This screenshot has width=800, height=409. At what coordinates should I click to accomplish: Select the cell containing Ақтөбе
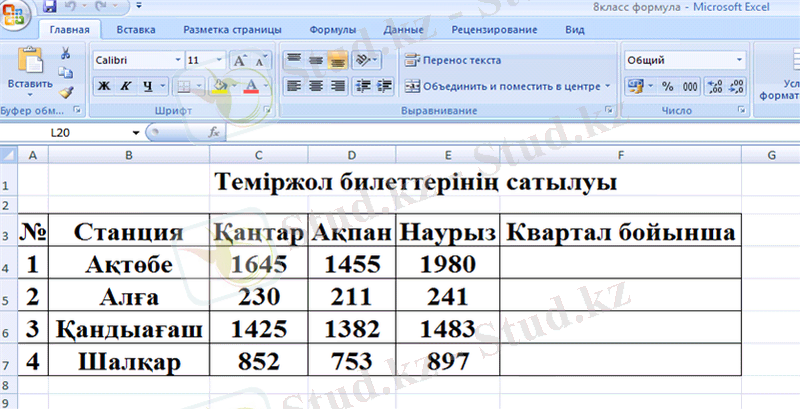click(x=129, y=265)
